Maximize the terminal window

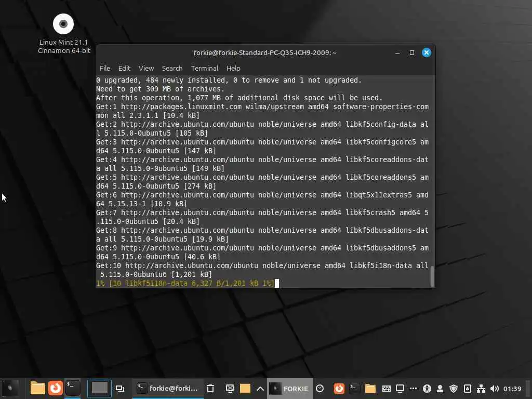coord(412,52)
